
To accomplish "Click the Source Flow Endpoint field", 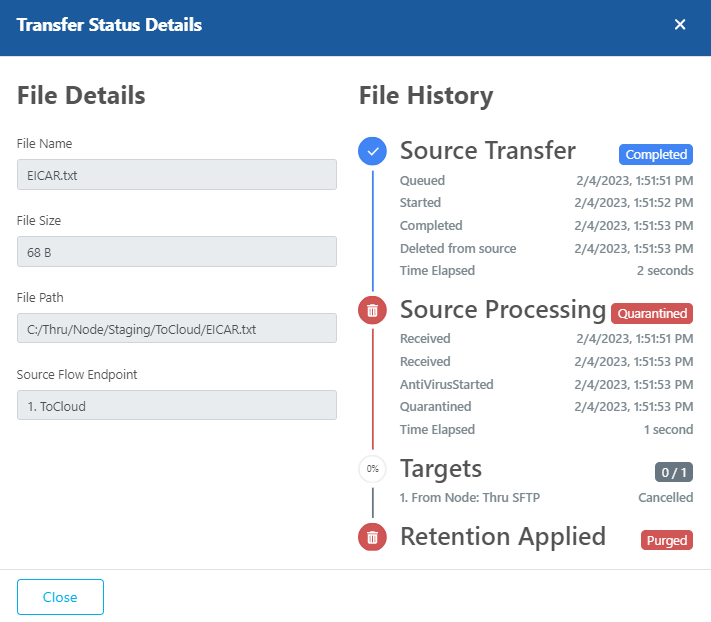I will pyautogui.click(x=177, y=405).
